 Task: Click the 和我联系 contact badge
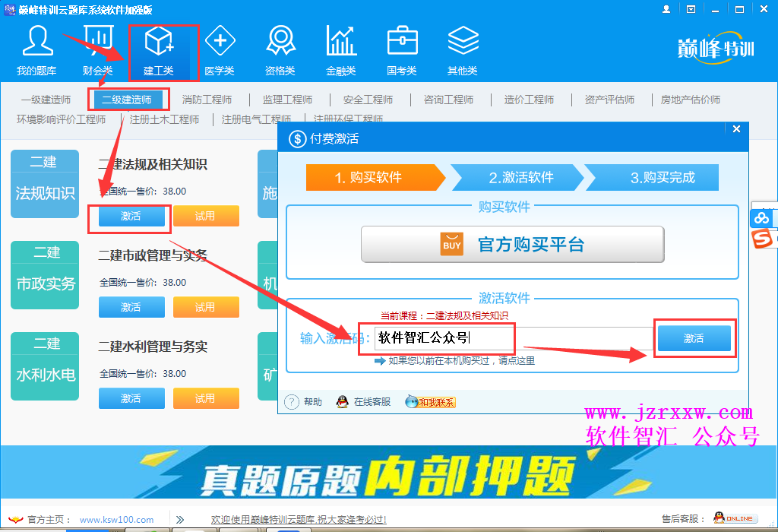coord(431,401)
